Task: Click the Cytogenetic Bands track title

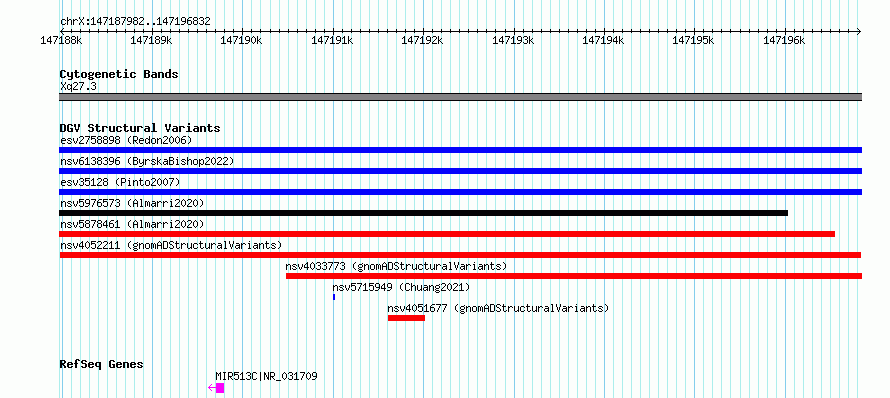Action: coord(119,74)
